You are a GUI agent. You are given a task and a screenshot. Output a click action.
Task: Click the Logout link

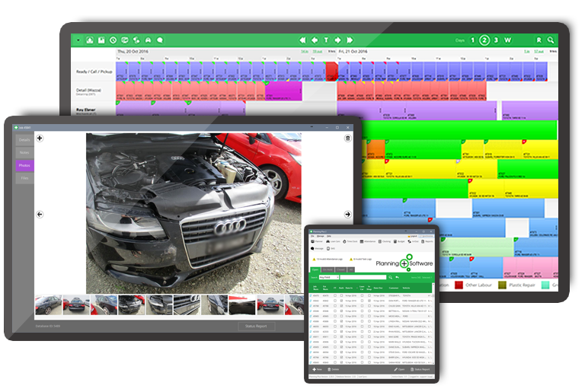tap(412, 236)
